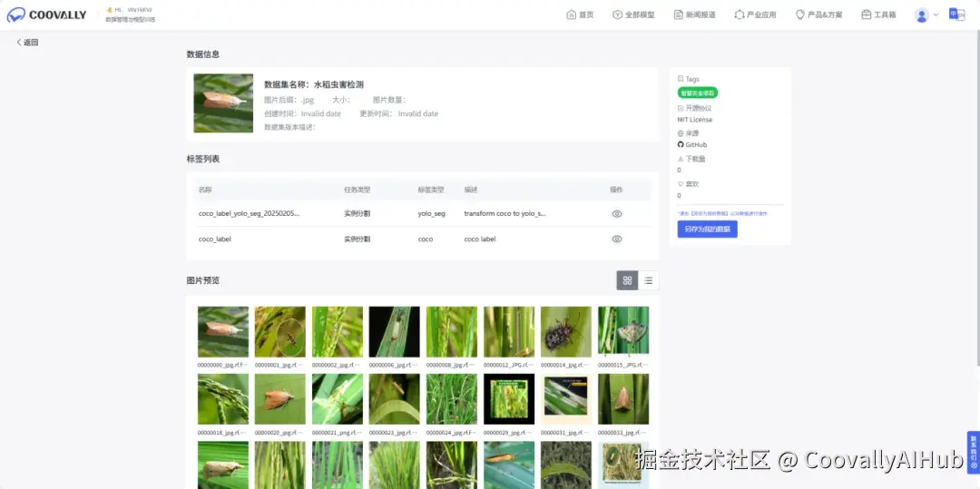Open the dataset cover image thumbnail
Screen dimensions: 980x489
(x=223, y=103)
